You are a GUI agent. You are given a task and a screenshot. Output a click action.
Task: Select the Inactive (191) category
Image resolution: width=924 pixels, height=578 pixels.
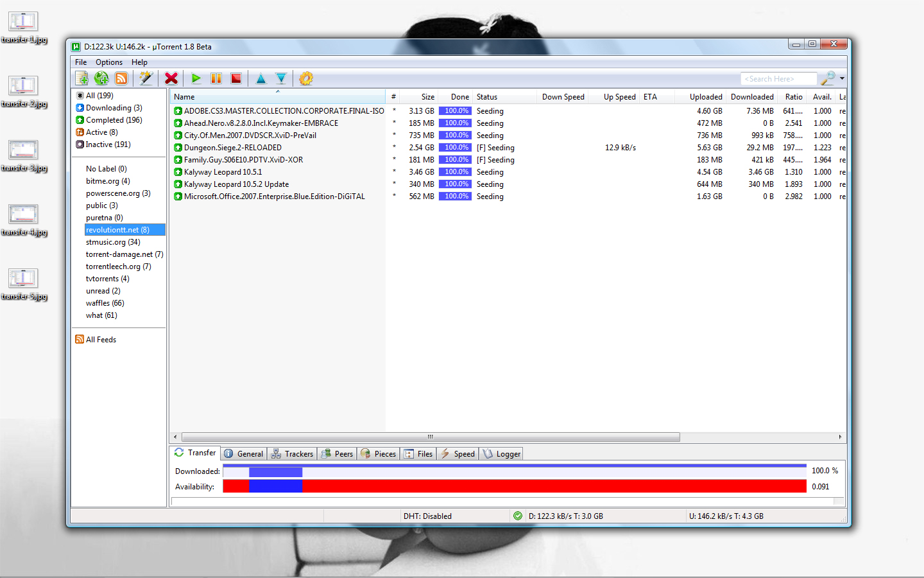pyautogui.click(x=103, y=144)
